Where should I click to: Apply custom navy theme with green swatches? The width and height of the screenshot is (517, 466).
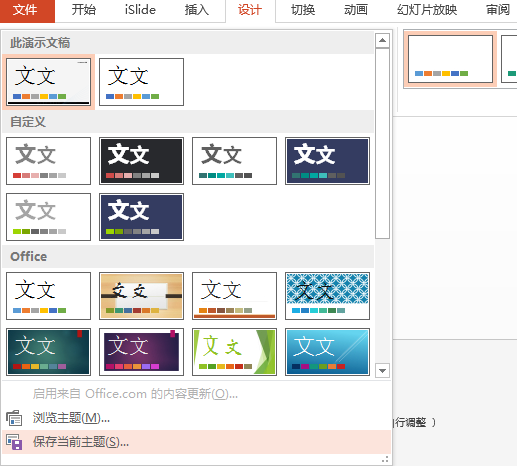click(141, 217)
